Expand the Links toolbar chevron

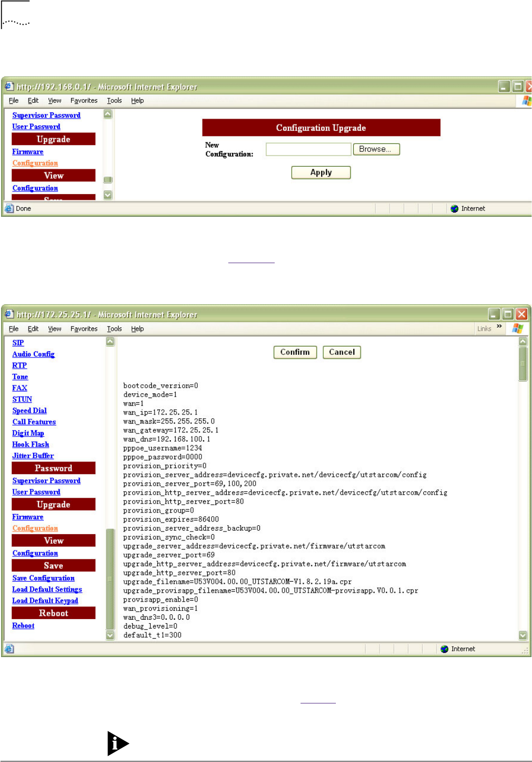(x=499, y=326)
